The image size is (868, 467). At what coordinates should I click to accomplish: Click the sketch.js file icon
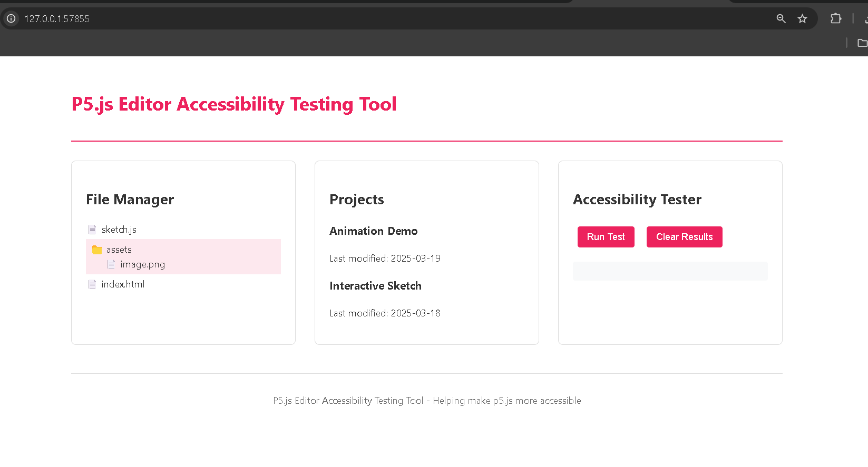point(92,230)
